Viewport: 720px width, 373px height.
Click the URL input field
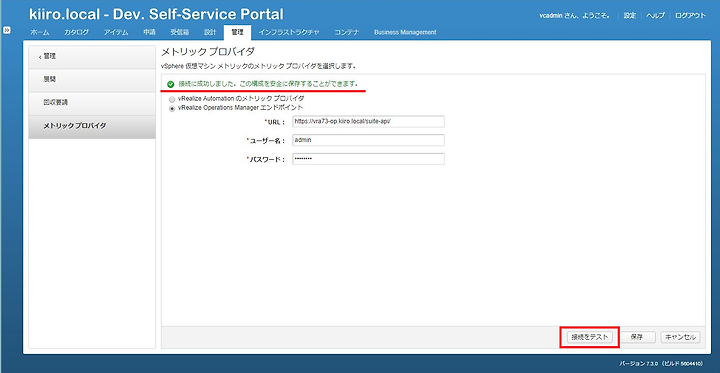tap(368, 121)
